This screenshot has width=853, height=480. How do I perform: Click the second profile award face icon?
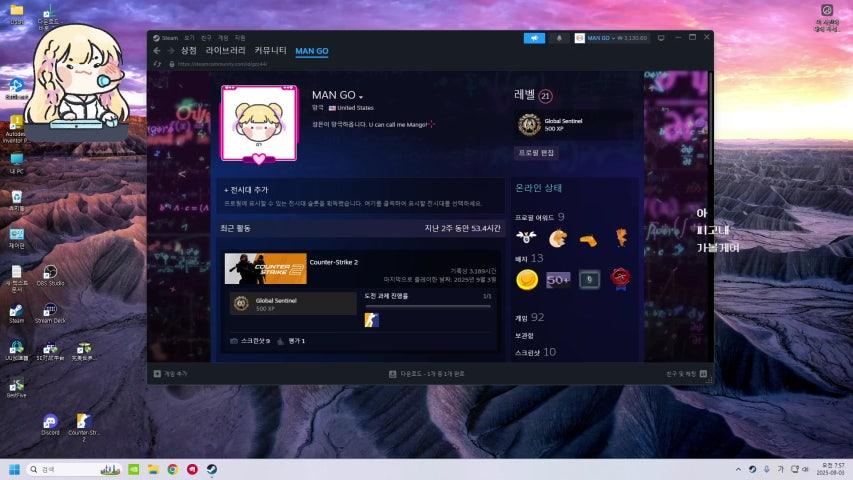558,238
